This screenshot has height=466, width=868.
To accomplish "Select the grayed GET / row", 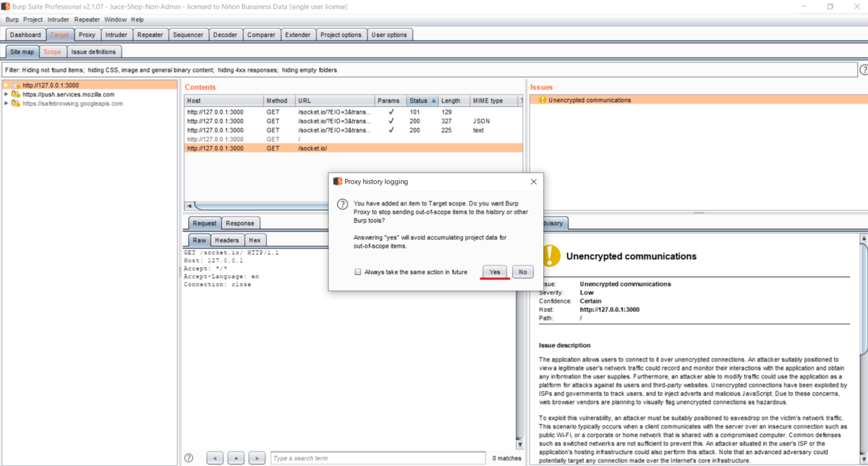I will pyautogui.click(x=353, y=139).
